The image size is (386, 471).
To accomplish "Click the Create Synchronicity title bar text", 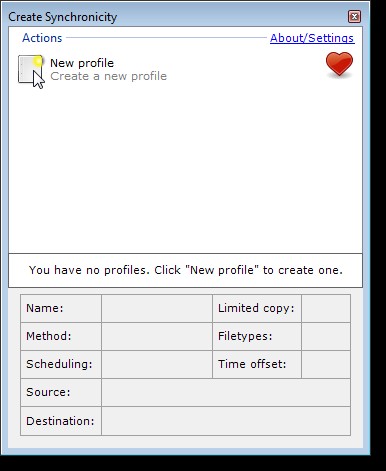I will pyautogui.click(x=63, y=17).
